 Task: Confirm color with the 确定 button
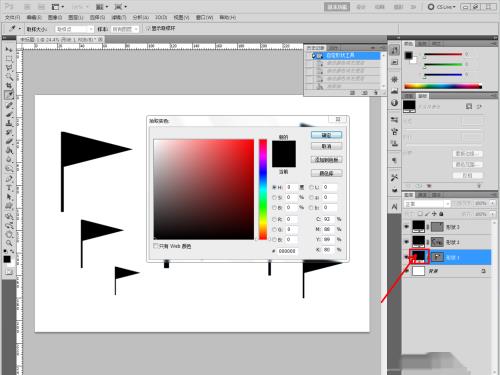pyautogui.click(x=326, y=135)
